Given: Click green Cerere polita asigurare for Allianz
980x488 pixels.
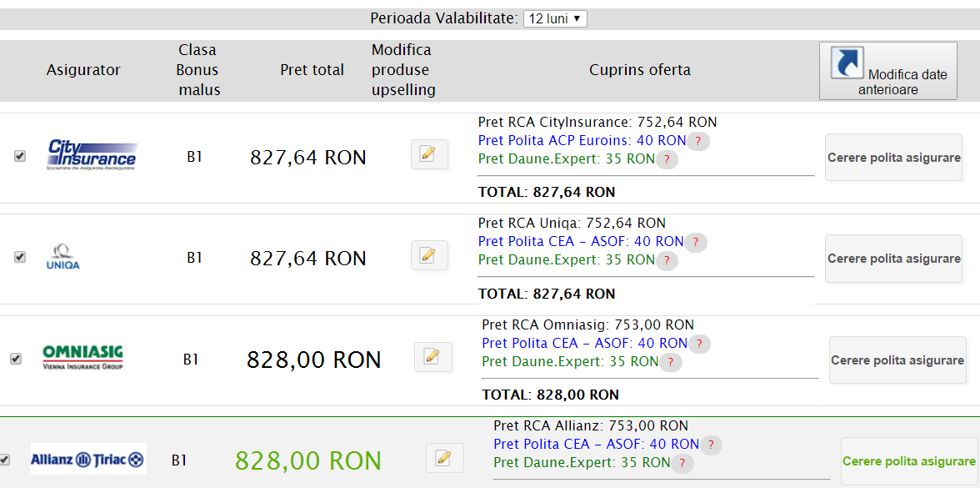Looking at the screenshot, I should pos(908,461).
